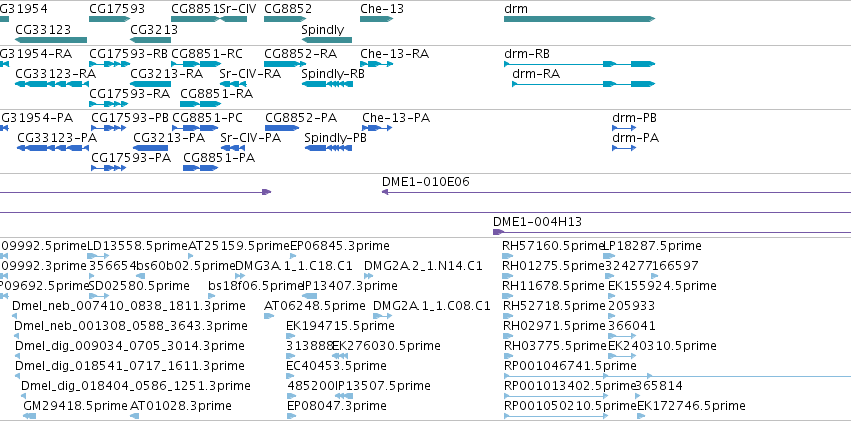851x421 pixels.
Task: Select CDS feature drm-PB
Action: pyautogui.click(x=624, y=128)
